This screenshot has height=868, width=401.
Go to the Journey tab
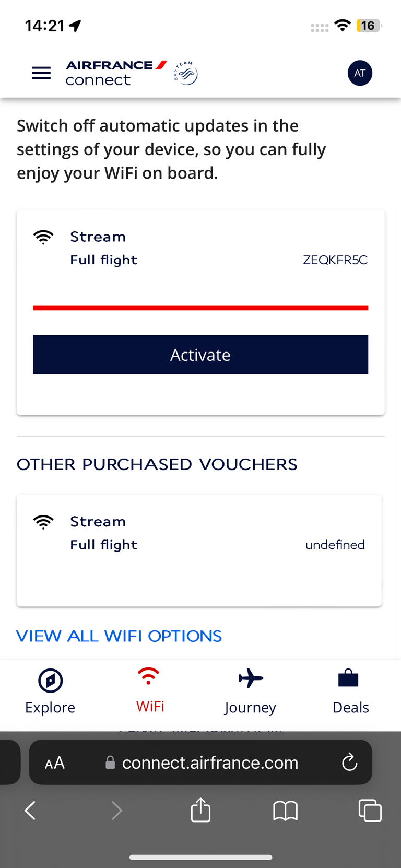[x=251, y=691]
